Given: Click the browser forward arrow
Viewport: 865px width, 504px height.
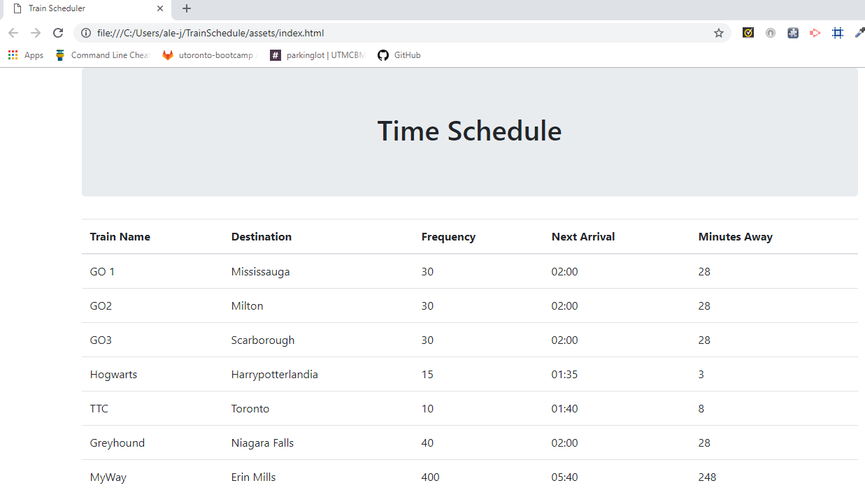Looking at the screenshot, I should tap(36, 33).
